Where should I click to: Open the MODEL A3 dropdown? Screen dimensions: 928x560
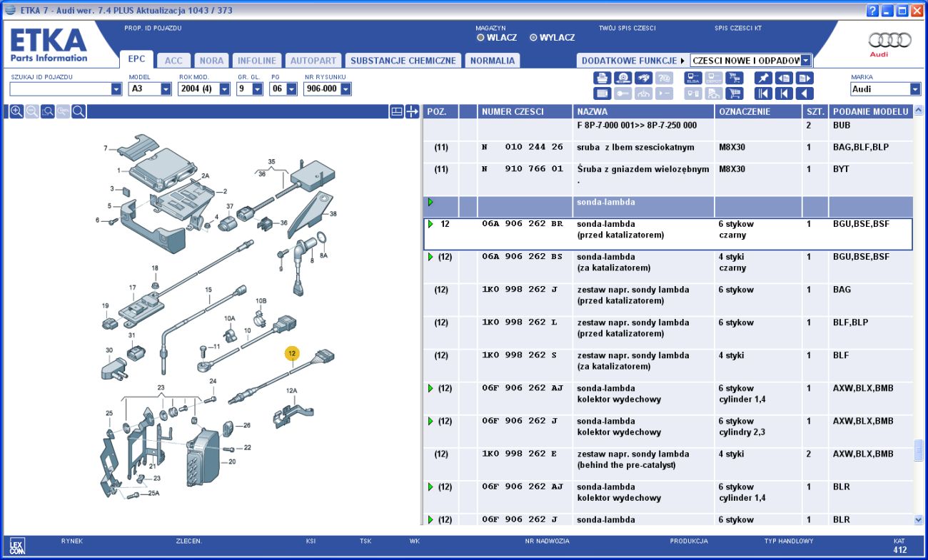tap(166, 89)
